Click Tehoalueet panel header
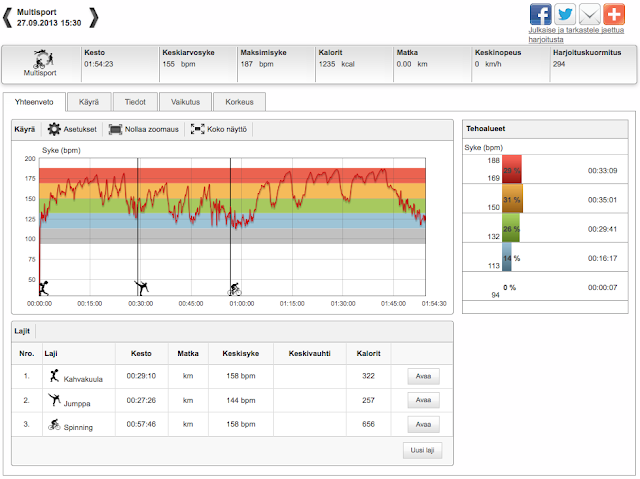This screenshot has height=479, width=640. pyautogui.click(x=545, y=129)
